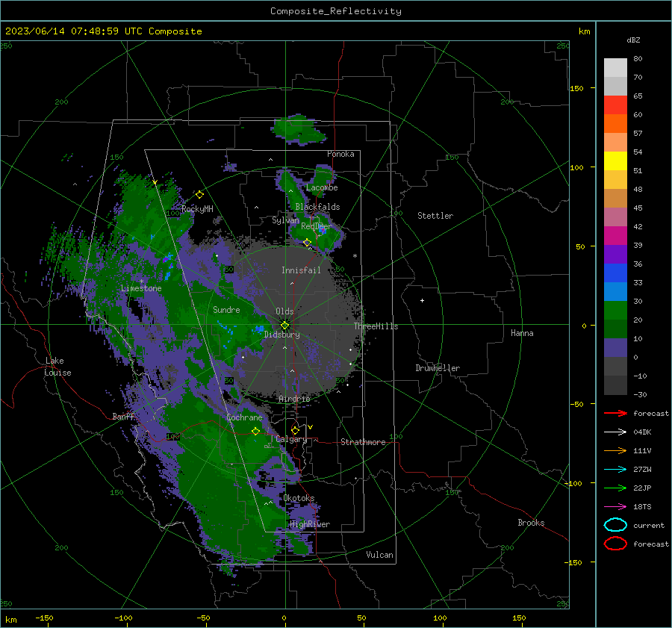Image resolution: width=672 pixels, height=628 pixels.
Task: Select the Limestone map label
Action: (141, 288)
